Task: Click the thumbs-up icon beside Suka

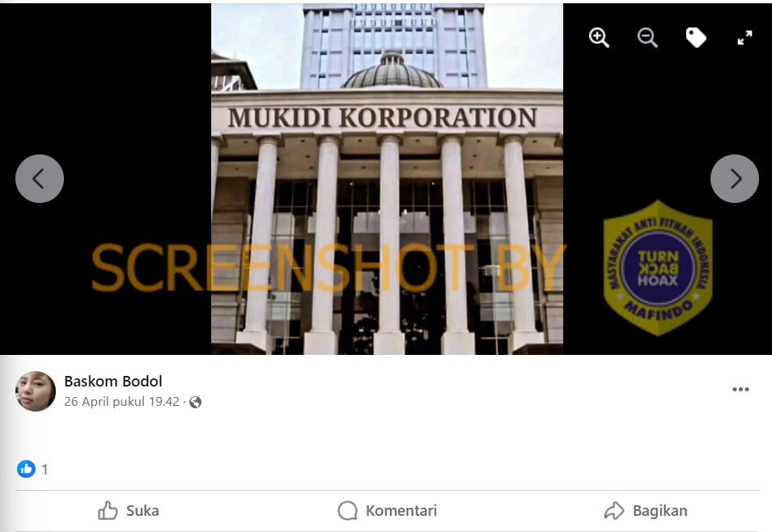Action: click(x=108, y=511)
